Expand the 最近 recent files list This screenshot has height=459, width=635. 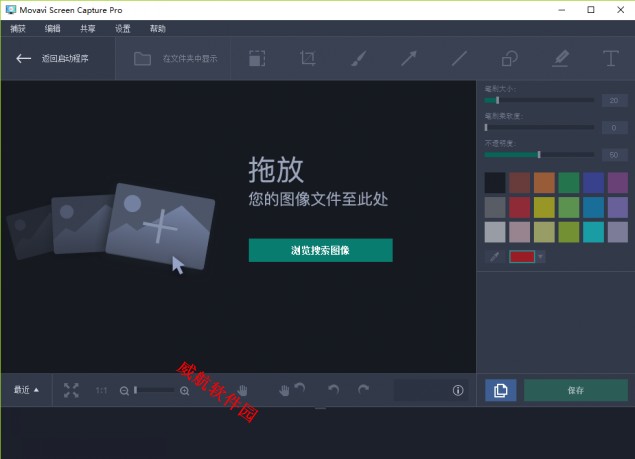[27, 390]
